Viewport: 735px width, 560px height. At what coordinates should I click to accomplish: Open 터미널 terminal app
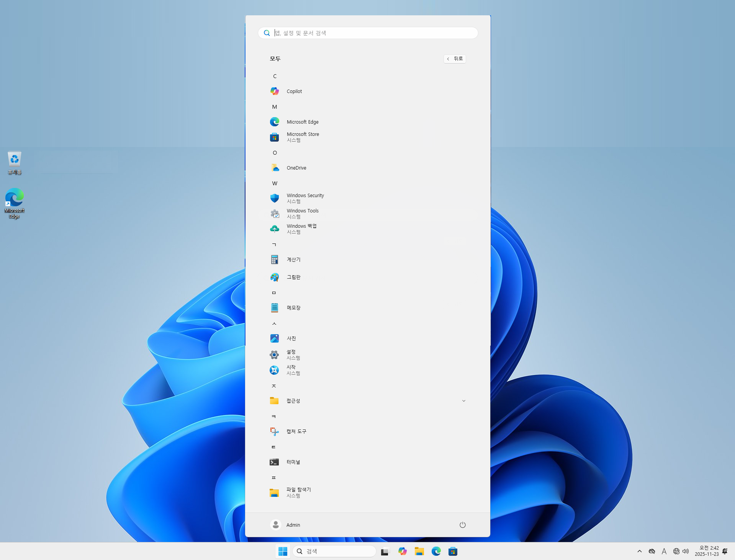tap(368, 462)
